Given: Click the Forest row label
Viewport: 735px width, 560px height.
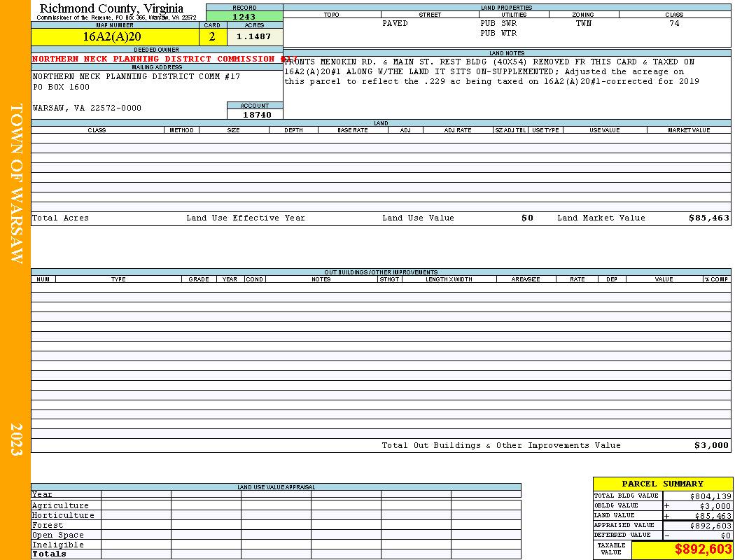Looking at the screenshot, I should tap(48, 525).
